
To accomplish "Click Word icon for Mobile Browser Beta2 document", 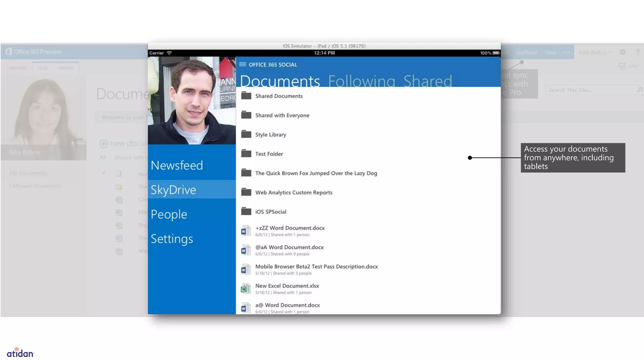I will 246,269.
